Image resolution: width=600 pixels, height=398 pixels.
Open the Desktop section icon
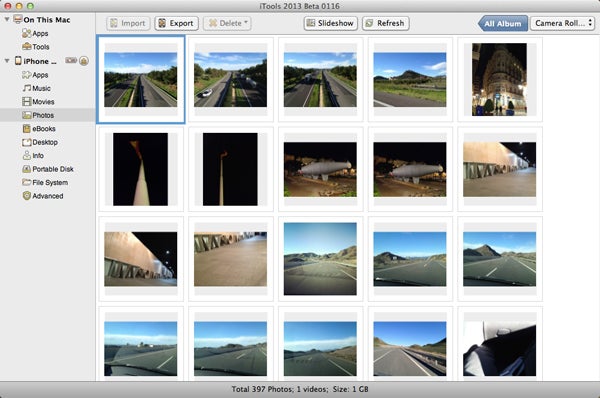26,142
